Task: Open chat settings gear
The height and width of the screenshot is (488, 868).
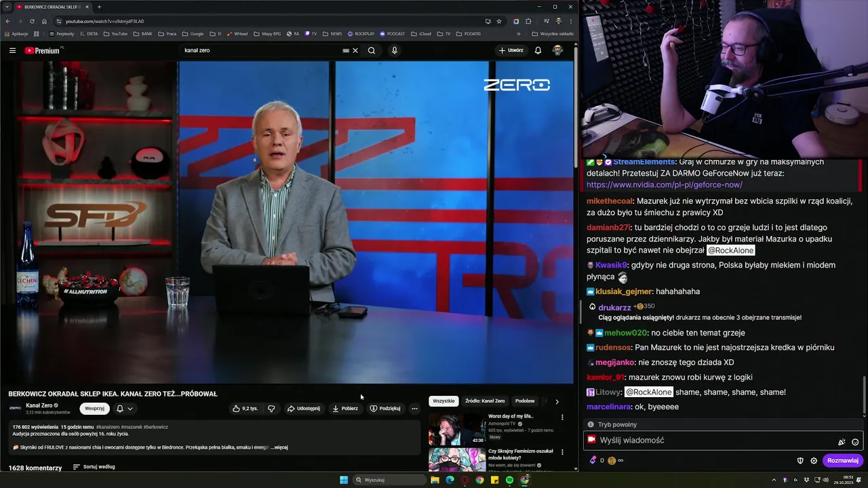Action: (x=814, y=461)
